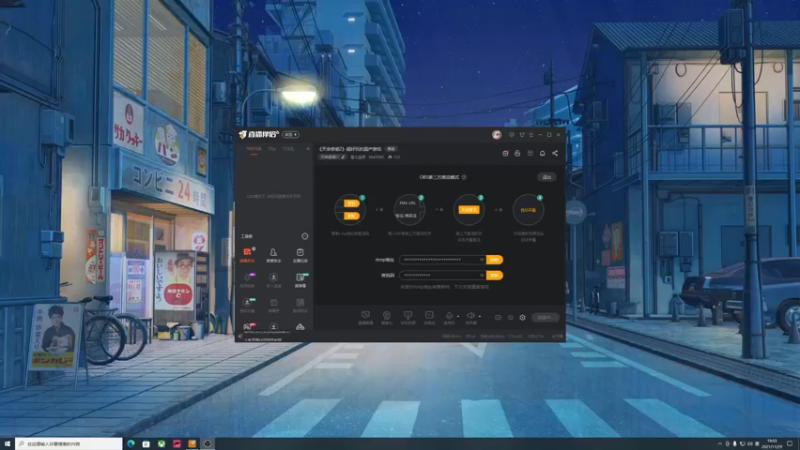800x450 pixels.
Task: Reveal the stream code with its eye icon
Action: [481, 276]
